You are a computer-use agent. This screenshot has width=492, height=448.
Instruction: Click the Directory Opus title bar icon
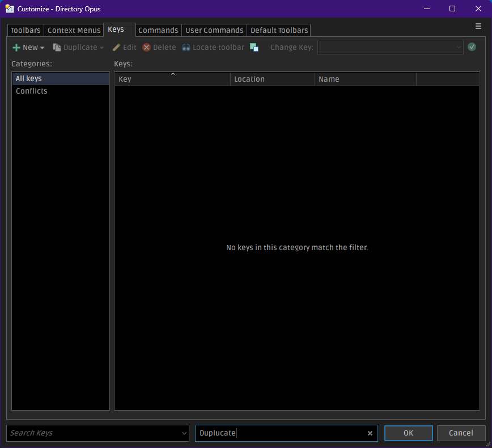point(10,9)
